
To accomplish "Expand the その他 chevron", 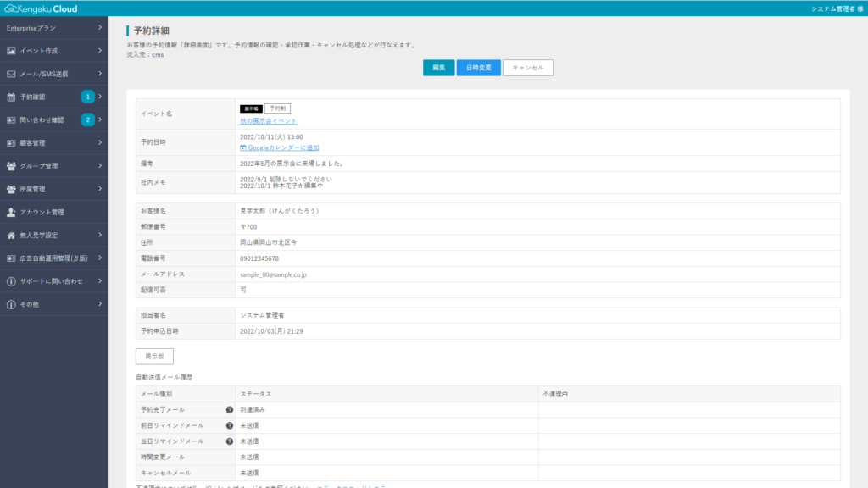I will pyautogui.click(x=100, y=304).
